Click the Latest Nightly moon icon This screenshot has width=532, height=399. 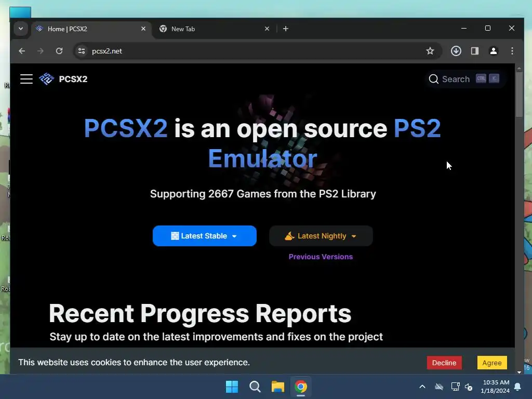(x=289, y=236)
